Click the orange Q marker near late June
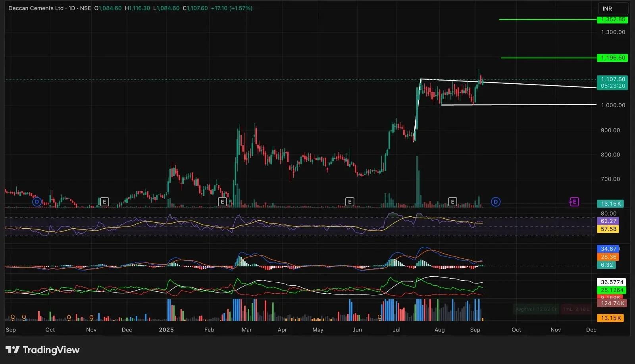Screen dimensions: 635x364 [380, 317]
